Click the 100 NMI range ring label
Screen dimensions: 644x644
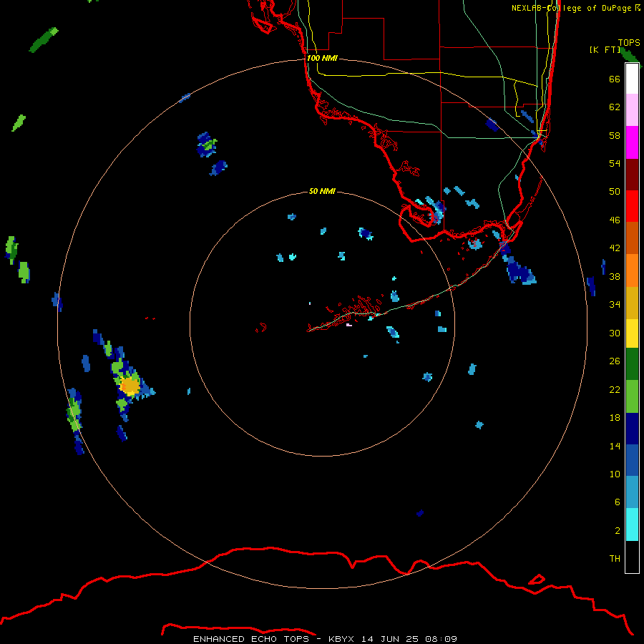tap(322, 58)
